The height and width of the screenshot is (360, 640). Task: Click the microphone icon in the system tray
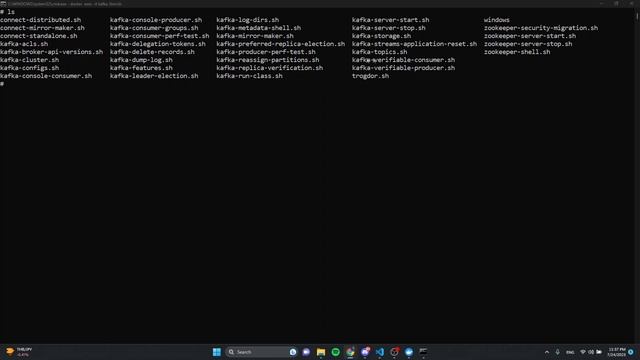tap(558, 352)
